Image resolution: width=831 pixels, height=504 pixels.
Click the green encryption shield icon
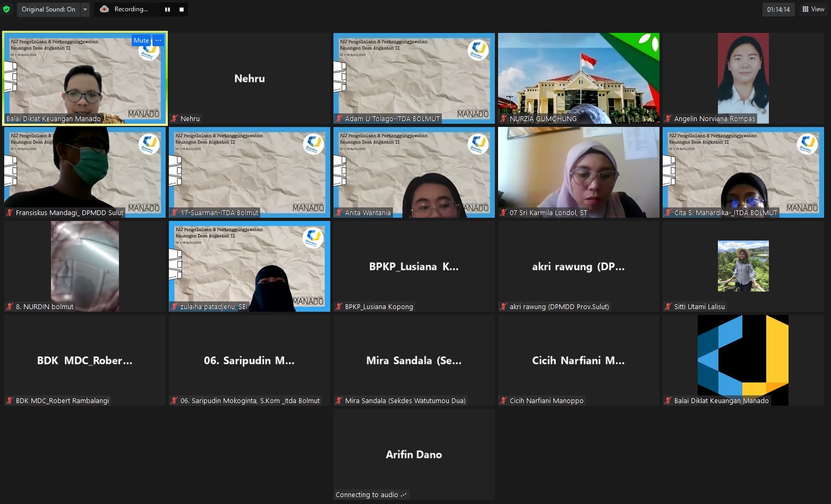[6, 9]
